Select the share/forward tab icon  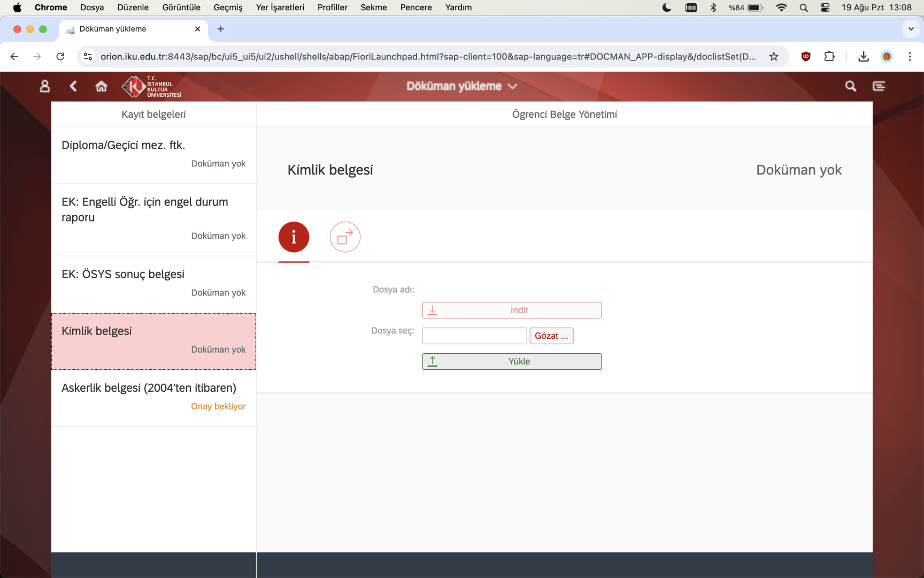pos(345,237)
